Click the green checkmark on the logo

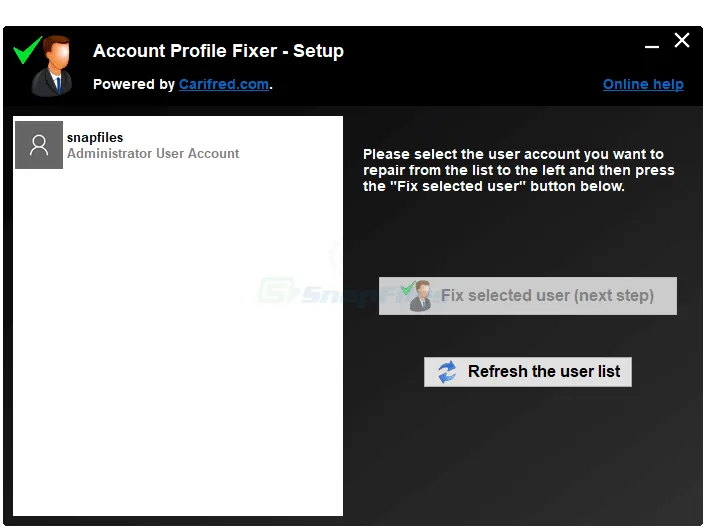pos(27,49)
